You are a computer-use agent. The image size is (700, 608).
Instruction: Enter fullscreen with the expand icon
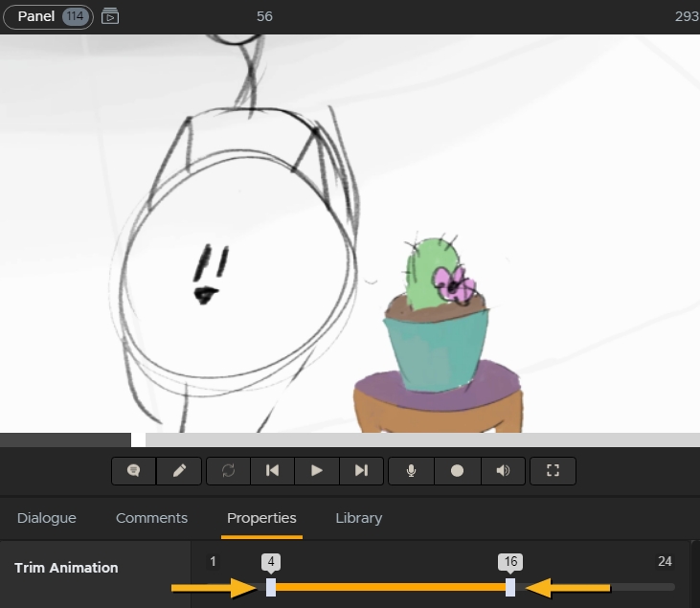(553, 471)
